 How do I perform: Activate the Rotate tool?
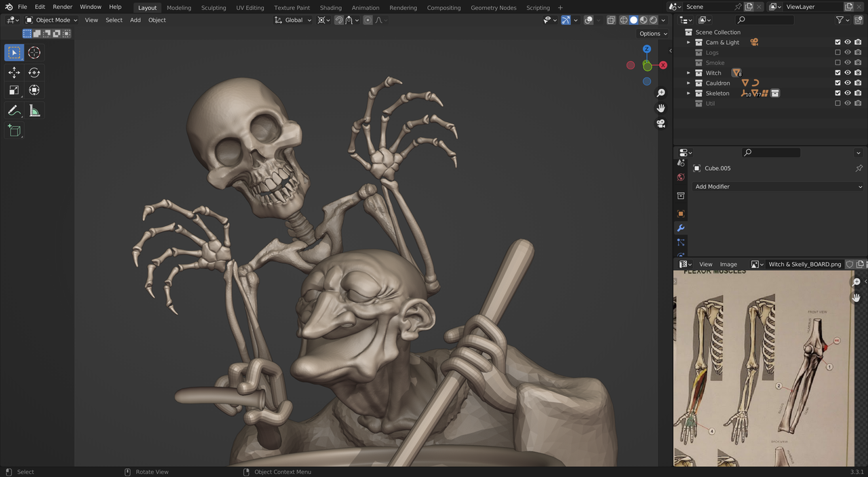tap(34, 72)
